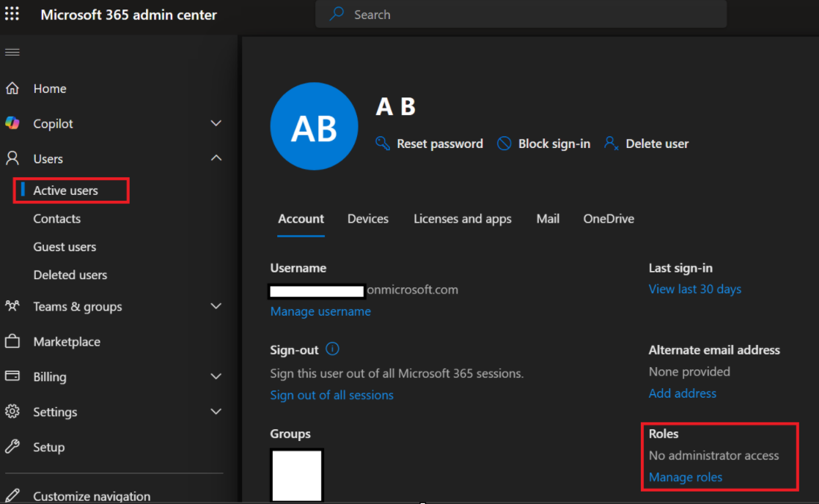The width and height of the screenshot is (819, 504).
Task: Click the Reset password key icon
Action: [383, 144]
